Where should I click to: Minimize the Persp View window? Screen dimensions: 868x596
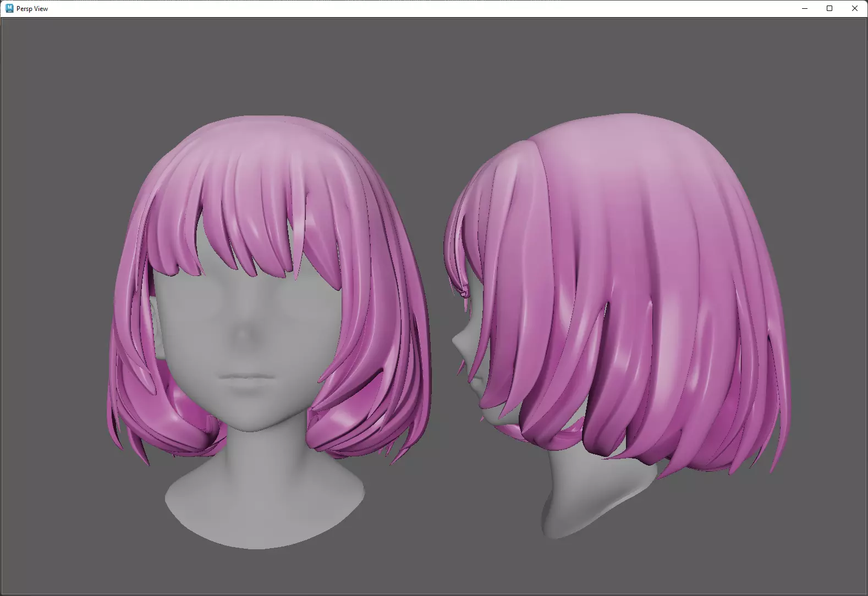click(805, 8)
